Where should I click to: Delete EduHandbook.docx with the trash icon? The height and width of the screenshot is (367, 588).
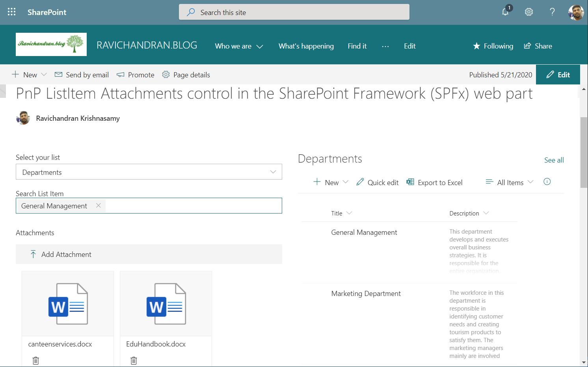pyautogui.click(x=134, y=360)
